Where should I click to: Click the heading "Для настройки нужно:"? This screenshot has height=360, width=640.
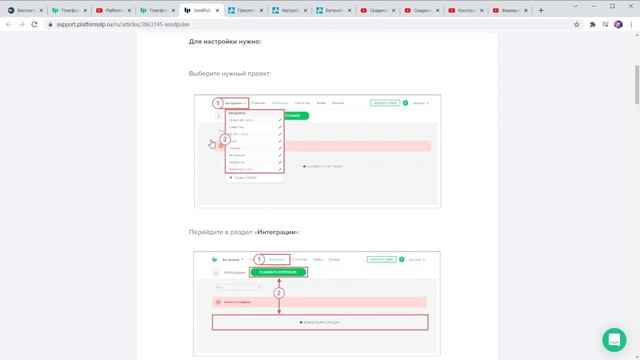225,41
